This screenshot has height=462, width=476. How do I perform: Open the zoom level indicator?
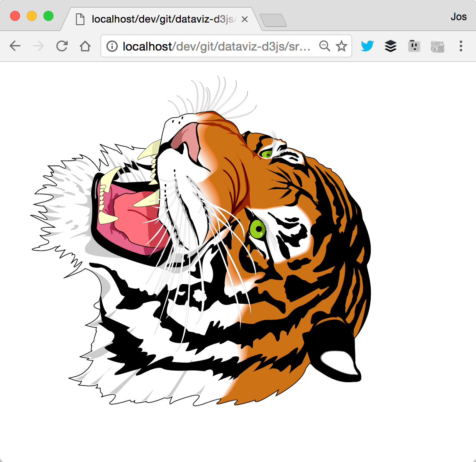click(x=324, y=46)
